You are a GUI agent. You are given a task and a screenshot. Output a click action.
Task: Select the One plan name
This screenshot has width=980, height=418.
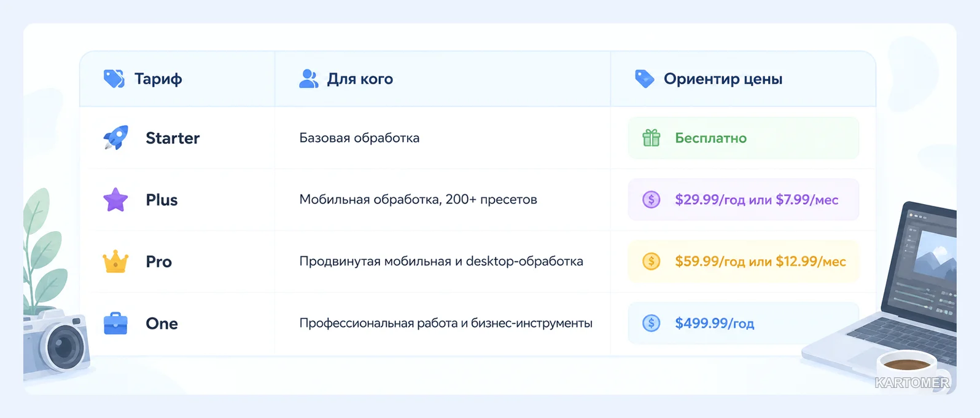(161, 323)
